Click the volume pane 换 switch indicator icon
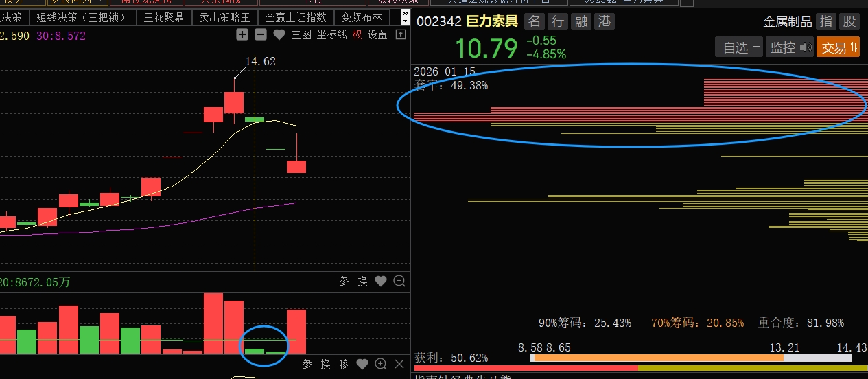Viewport: 868px width, 379px height. point(362,281)
